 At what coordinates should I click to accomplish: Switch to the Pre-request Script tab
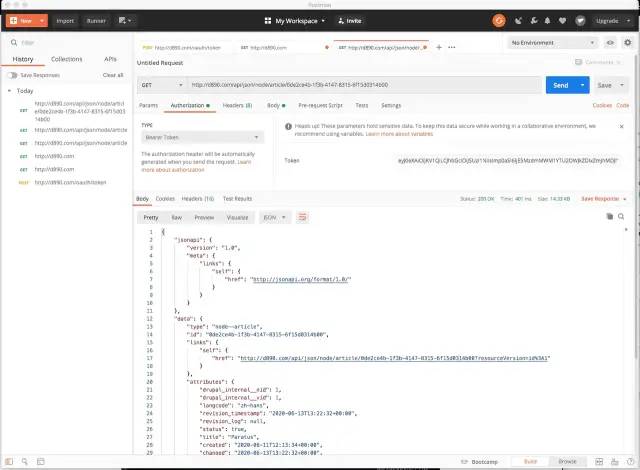[320, 105]
